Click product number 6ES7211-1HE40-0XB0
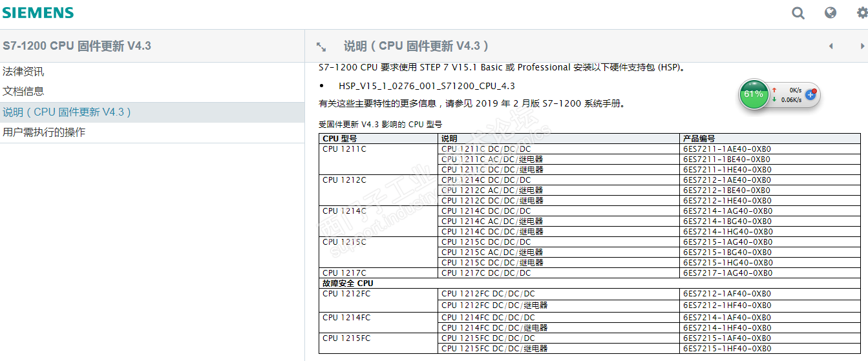Viewport: 868px width, 361px height. coord(727,170)
